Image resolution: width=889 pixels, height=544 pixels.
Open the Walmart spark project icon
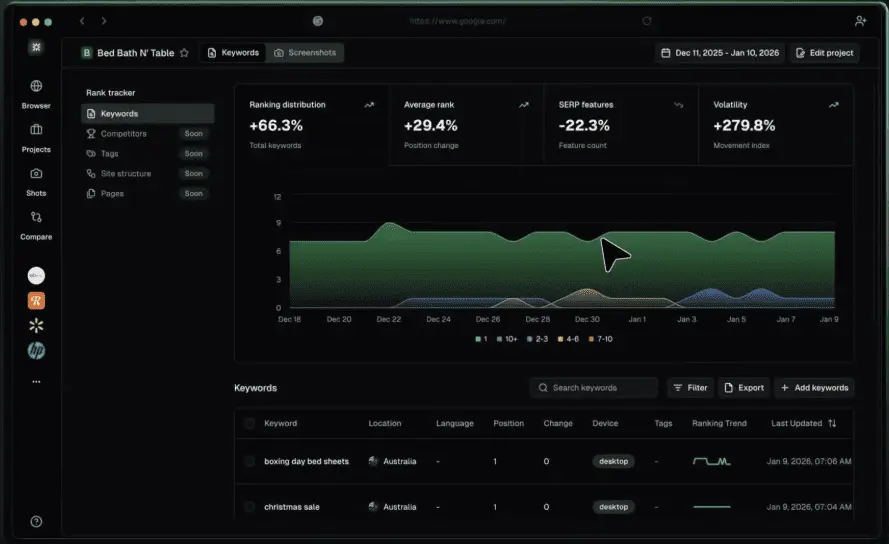tap(36, 326)
